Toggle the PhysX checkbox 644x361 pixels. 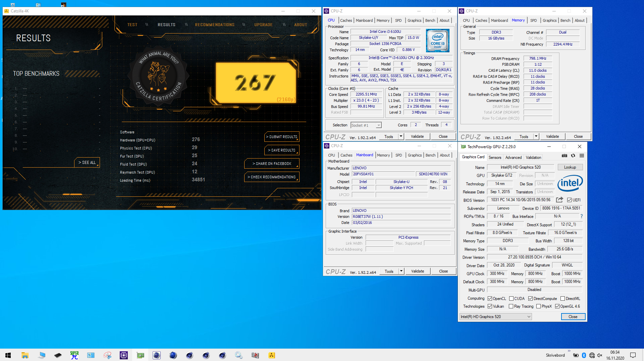538,306
